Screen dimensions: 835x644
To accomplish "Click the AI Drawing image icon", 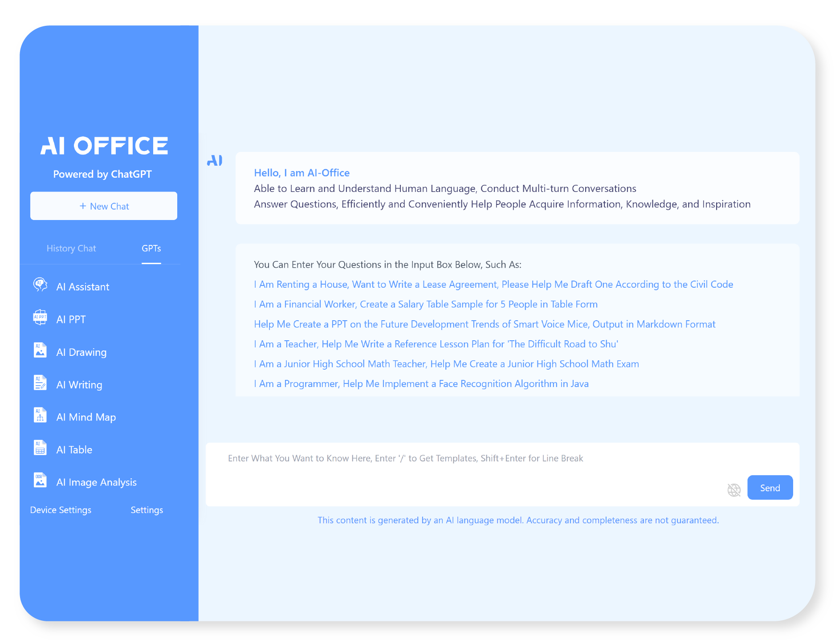I will (40, 351).
